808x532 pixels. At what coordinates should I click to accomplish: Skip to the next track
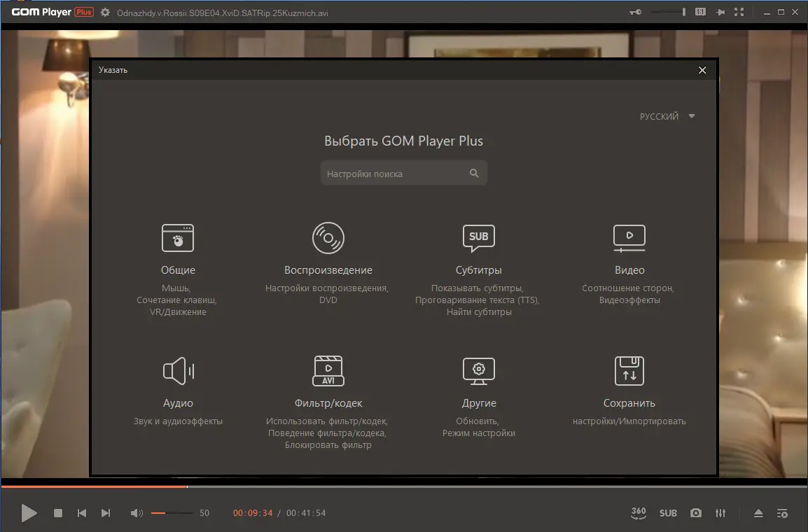tap(106, 513)
